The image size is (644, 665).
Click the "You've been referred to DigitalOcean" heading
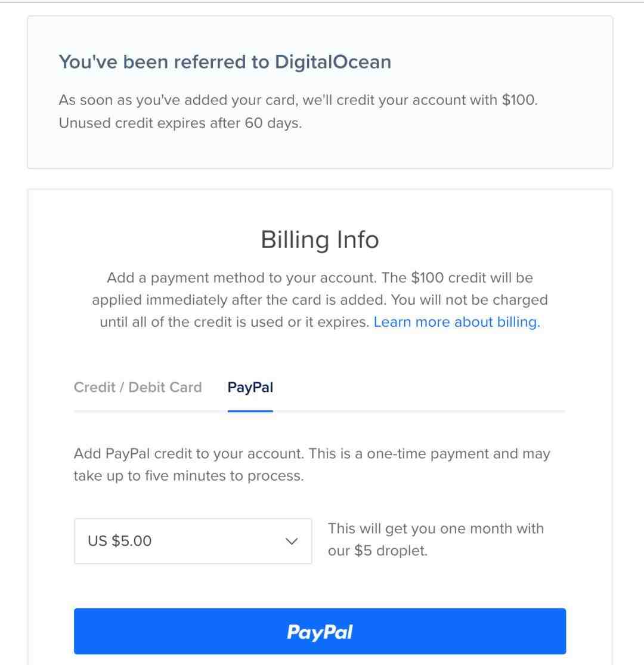[x=225, y=62]
